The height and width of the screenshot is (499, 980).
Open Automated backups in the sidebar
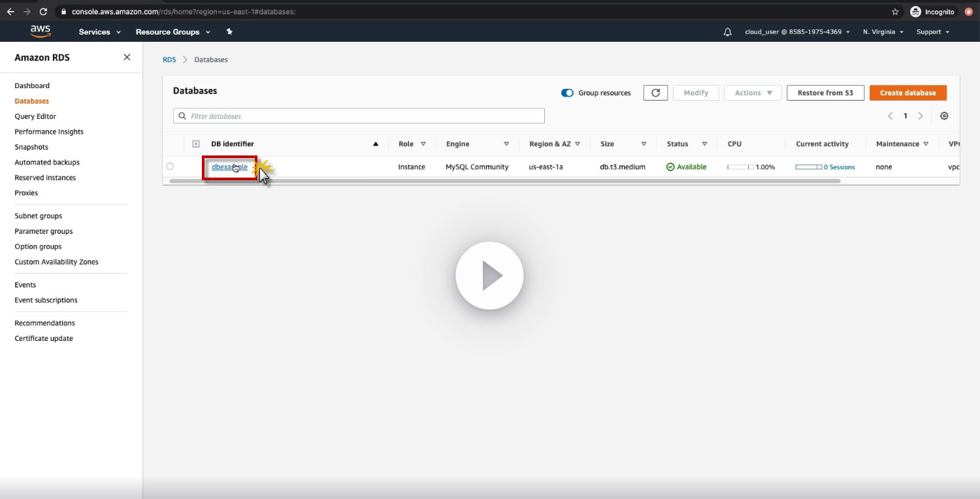click(47, 162)
